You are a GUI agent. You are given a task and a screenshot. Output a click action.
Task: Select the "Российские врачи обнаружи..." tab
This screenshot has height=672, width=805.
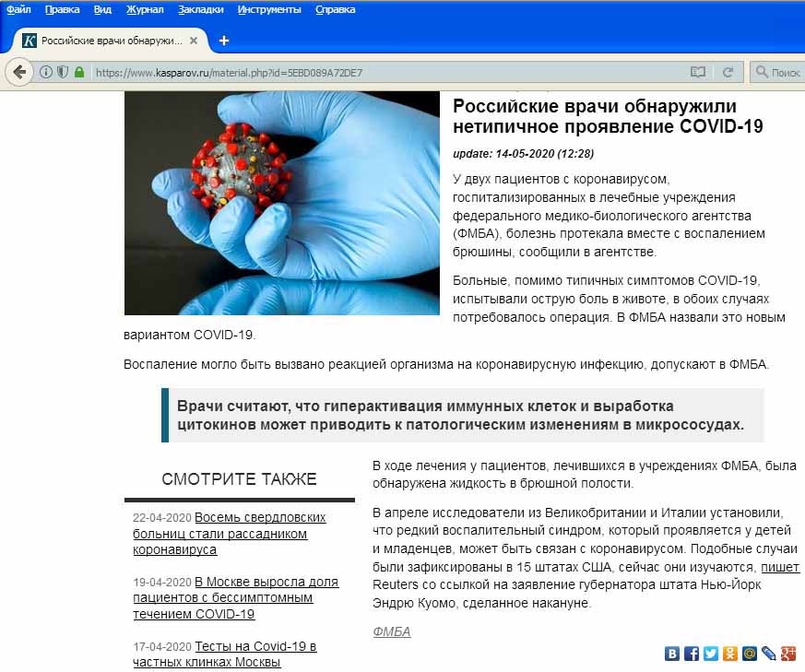(111, 41)
